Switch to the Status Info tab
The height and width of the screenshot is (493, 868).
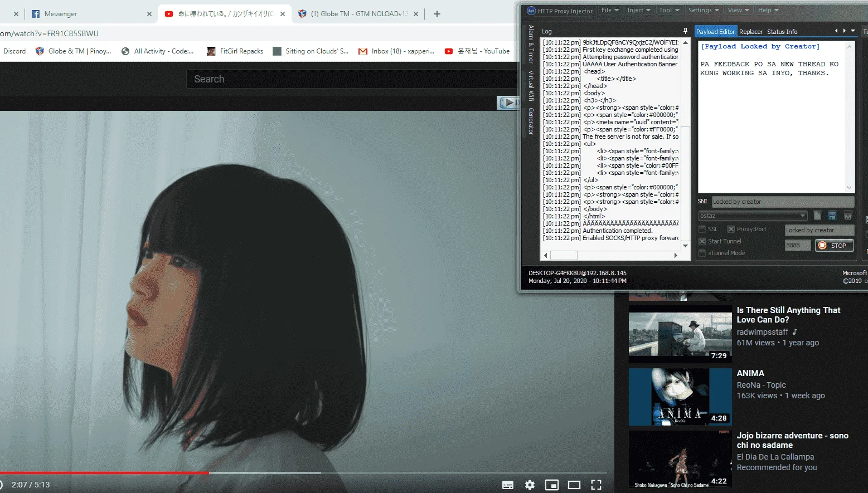[782, 32]
